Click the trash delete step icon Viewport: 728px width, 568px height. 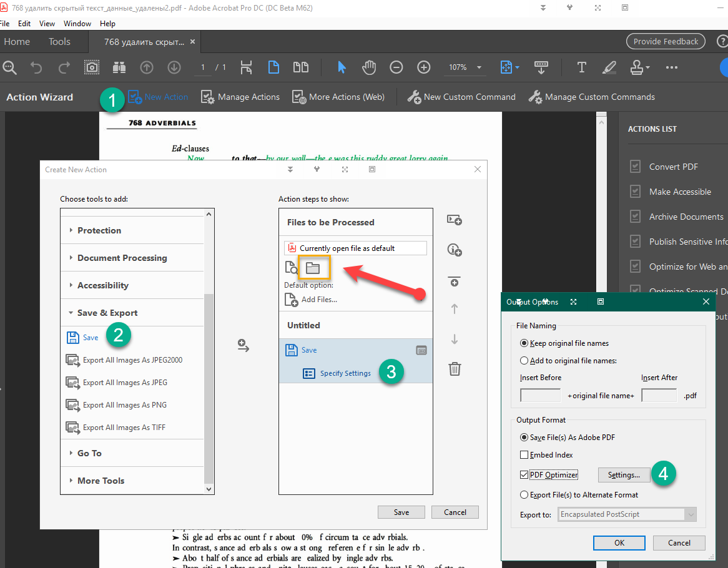[x=455, y=369]
